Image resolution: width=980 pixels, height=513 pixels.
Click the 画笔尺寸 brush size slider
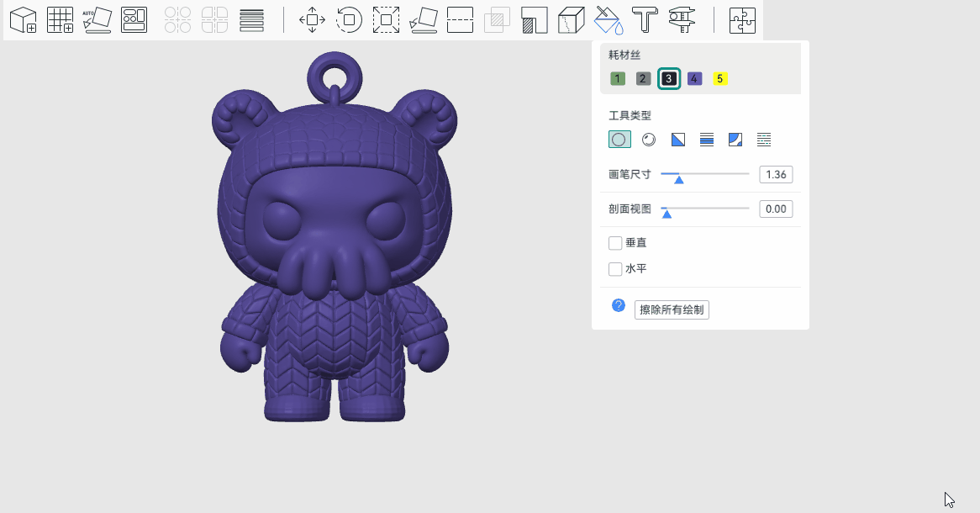[x=705, y=175]
